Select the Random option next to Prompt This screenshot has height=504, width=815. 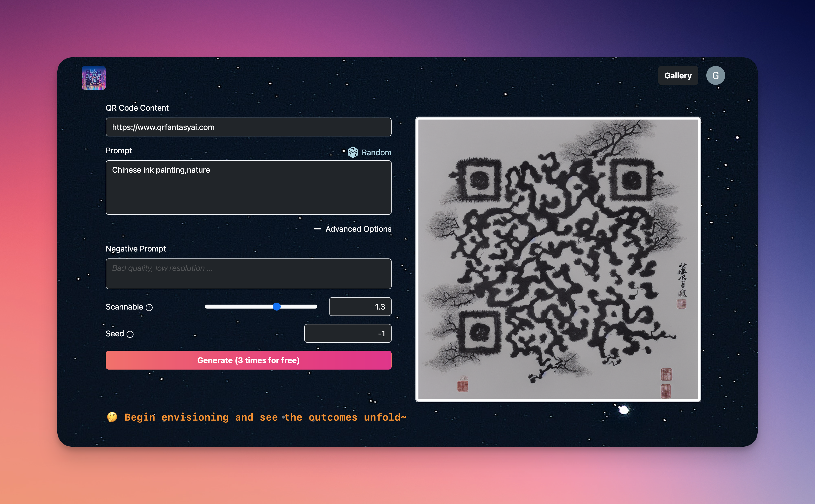(376, 152)
